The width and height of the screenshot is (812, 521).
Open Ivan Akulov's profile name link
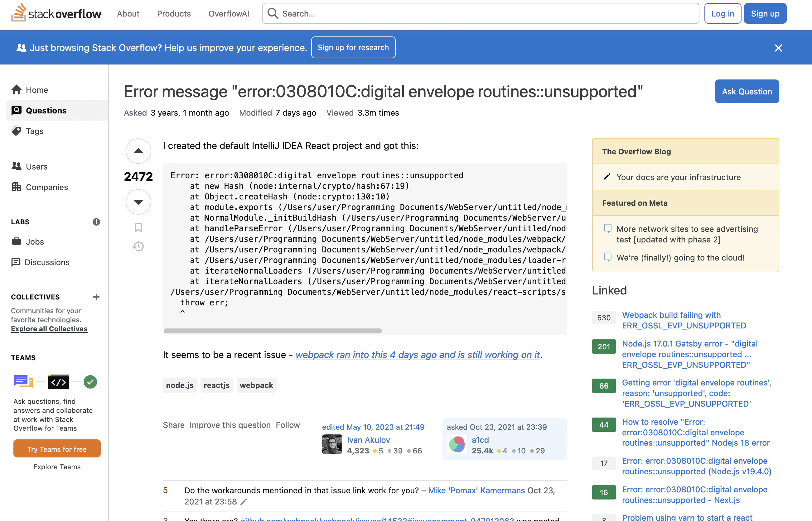tap(368, 440)
